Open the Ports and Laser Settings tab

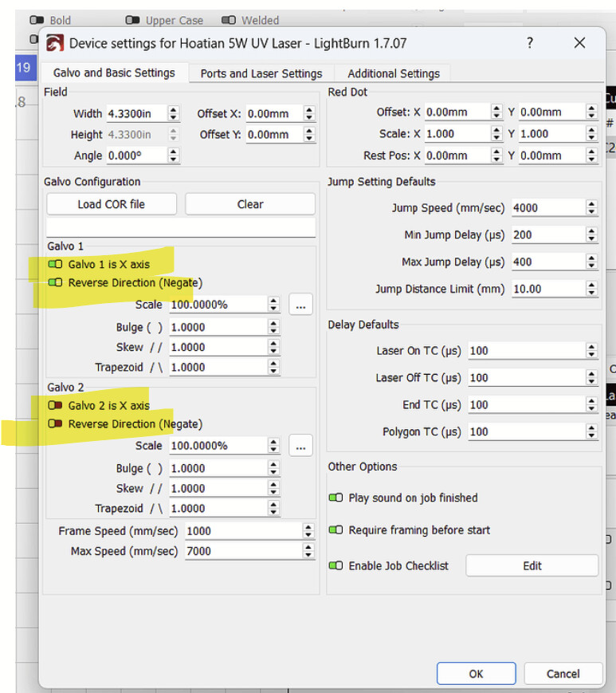[261, 73]
